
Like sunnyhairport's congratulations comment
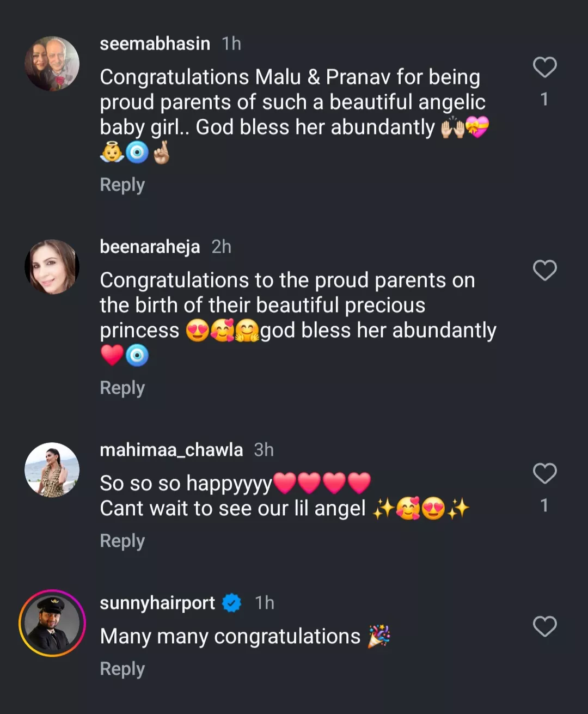(x=544, y=626)
